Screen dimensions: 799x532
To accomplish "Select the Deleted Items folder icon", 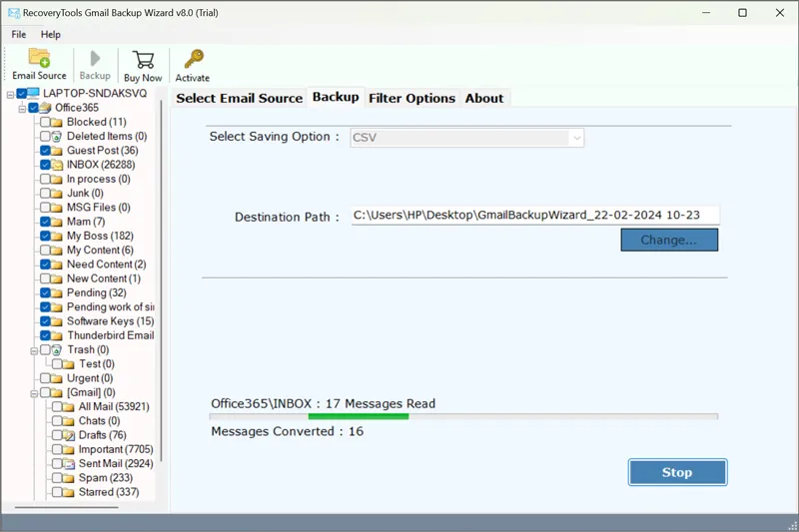I will pyautogui.click(x=57, y=137).
